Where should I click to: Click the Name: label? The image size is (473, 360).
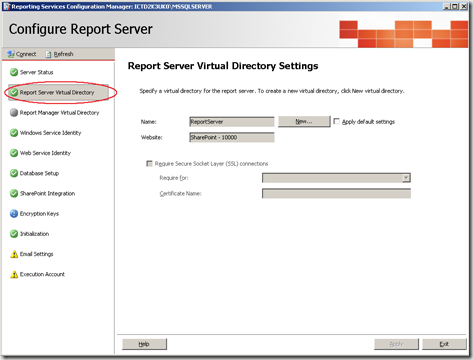148,122
